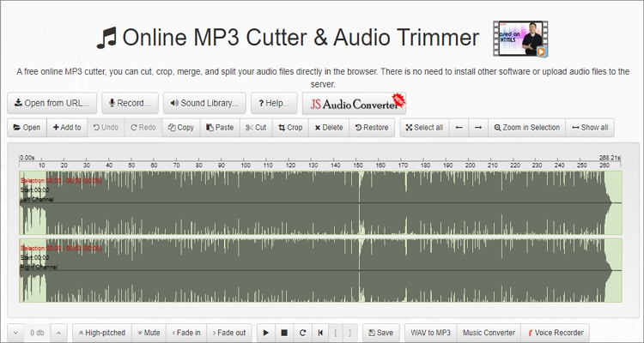Select all of the audio
644x343 pixels.
[424, 128]
